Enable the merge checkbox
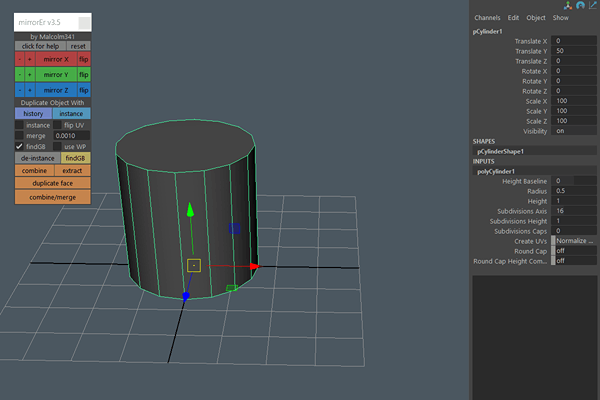The image size is (600, 400). pyautogui.click(x=19, y=135)
